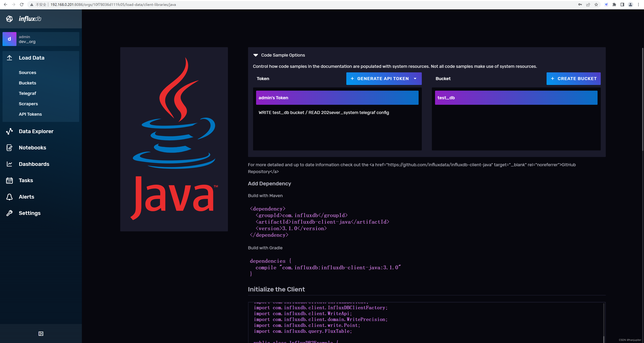The image size is (644, 343).
Task: Bookmark this page with star icon
Action: point(596,5)
